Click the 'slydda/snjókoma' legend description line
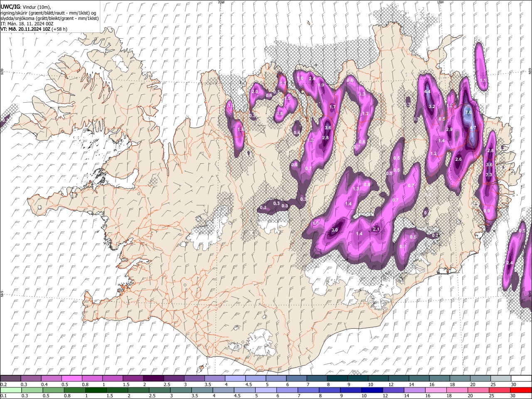 (x=49, y=18)
